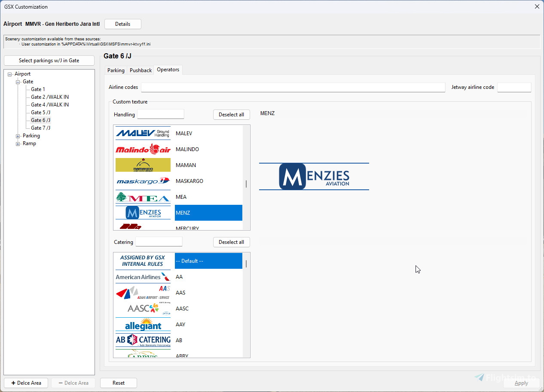
Task: Select the Malindo Air handling logo
Action: (x=143, y=149)
